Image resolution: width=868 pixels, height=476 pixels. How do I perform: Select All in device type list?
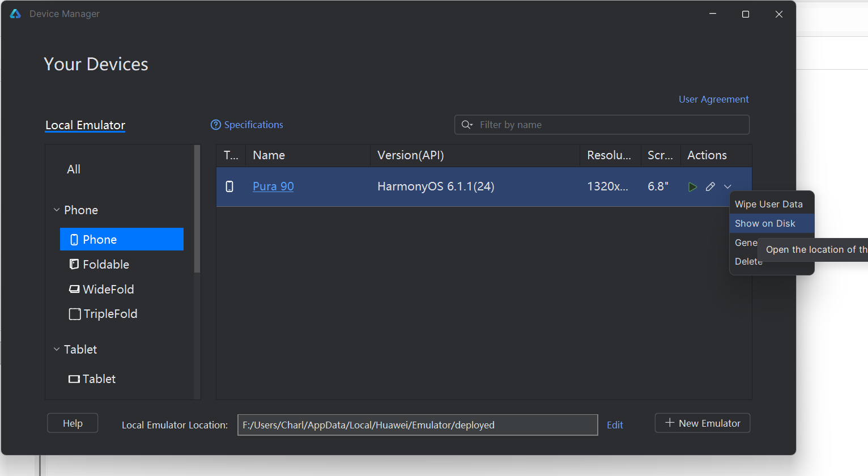(74, 169)
